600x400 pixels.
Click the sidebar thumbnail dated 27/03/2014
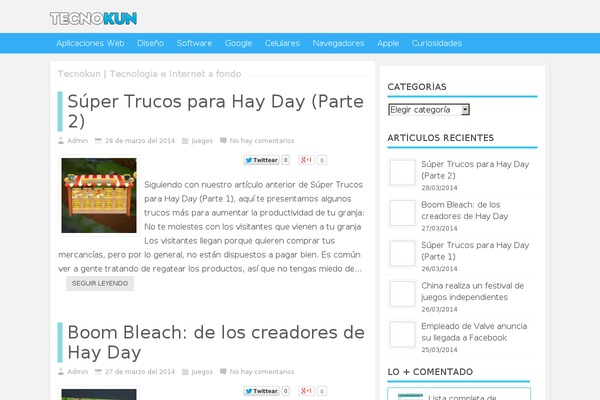[x=402, y=213]
